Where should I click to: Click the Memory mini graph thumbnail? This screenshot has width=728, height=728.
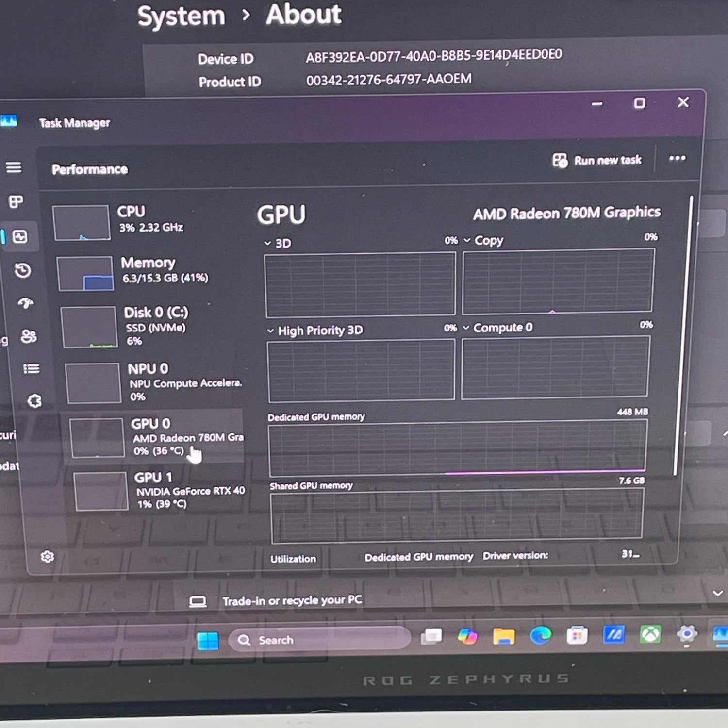[85, 274]
